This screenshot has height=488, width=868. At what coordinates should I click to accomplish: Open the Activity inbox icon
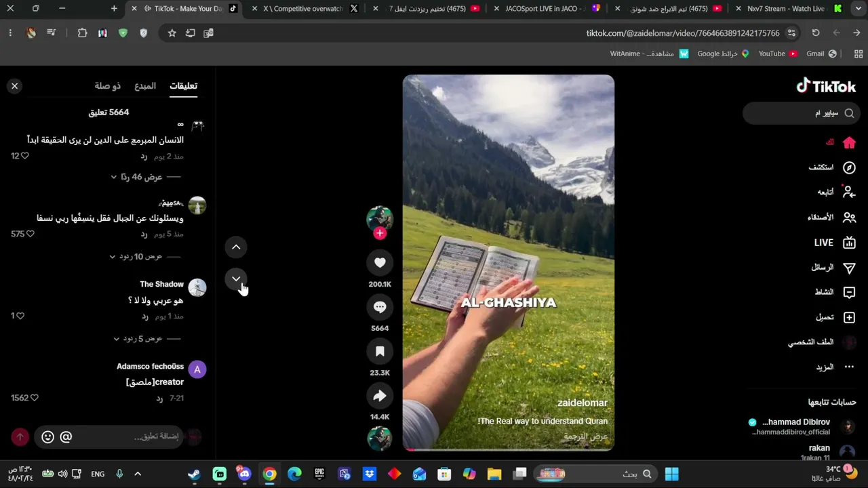click(849, 292)
